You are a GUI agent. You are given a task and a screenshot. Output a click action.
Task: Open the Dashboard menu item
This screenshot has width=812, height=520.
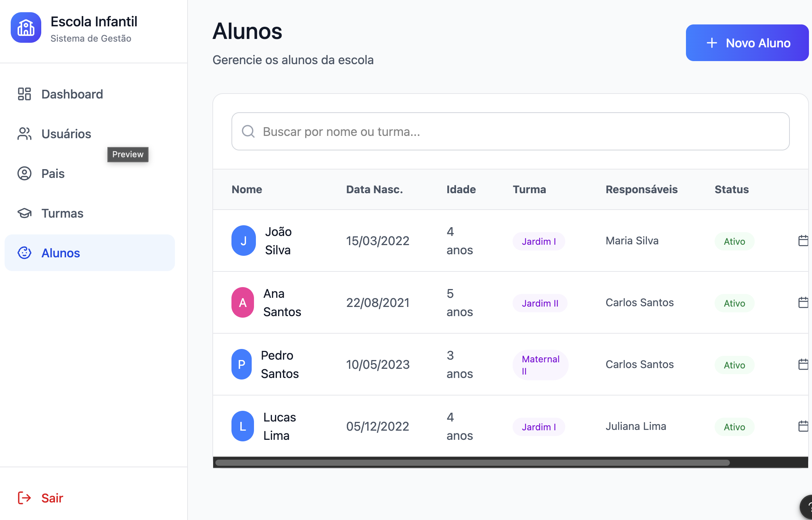point(90,94)
